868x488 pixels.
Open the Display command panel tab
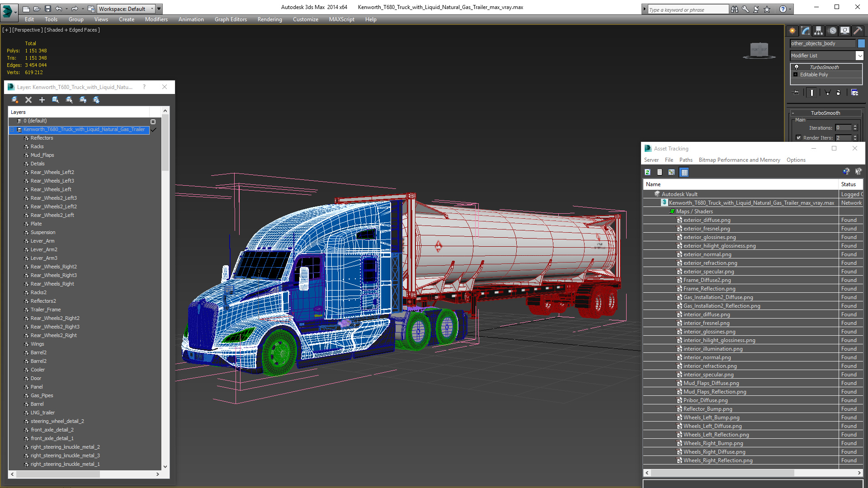[845, 31]
